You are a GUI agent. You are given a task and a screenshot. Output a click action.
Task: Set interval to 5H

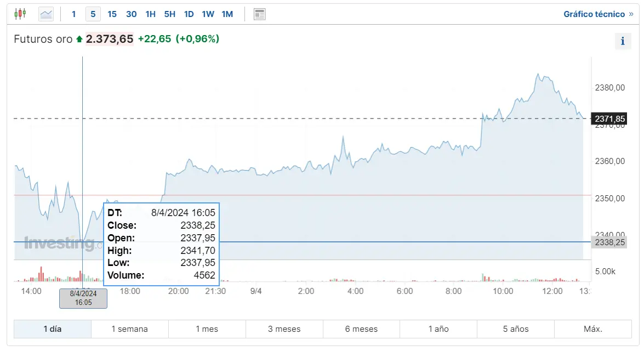click(169, 14)
